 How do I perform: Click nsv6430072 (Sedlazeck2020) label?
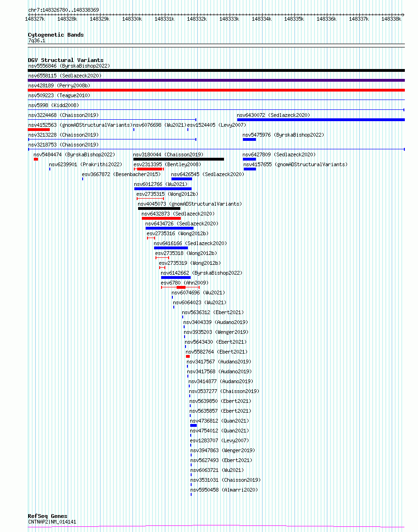273,115
